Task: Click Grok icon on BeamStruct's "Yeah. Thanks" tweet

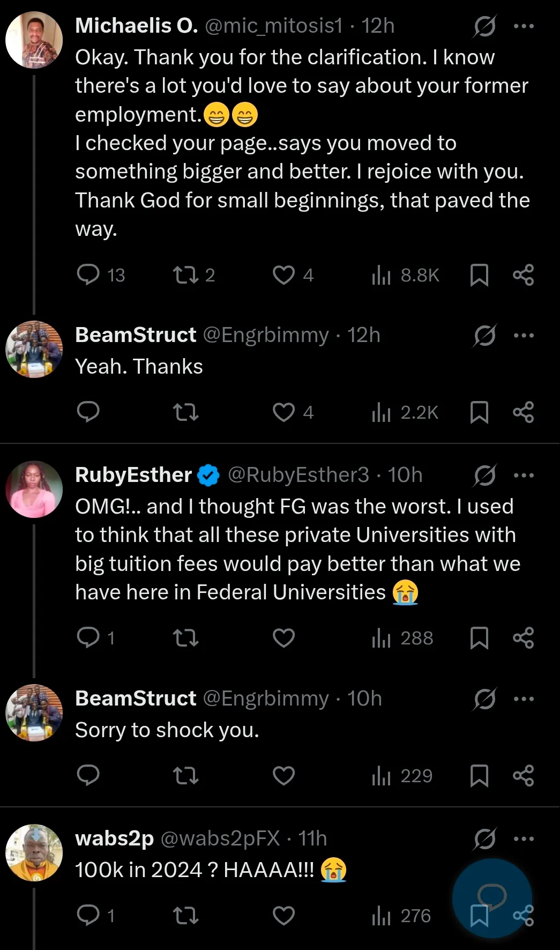Action: [x=485, y=336]
